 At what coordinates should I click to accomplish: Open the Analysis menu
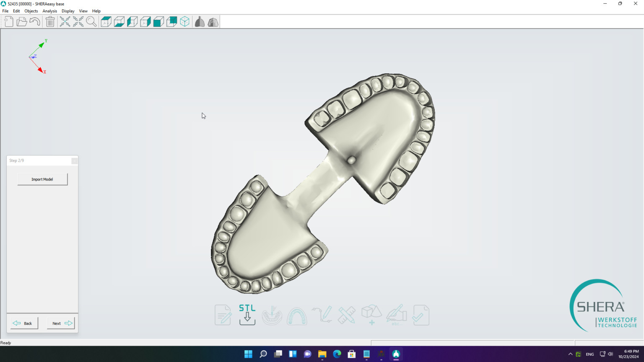[49, 11]
